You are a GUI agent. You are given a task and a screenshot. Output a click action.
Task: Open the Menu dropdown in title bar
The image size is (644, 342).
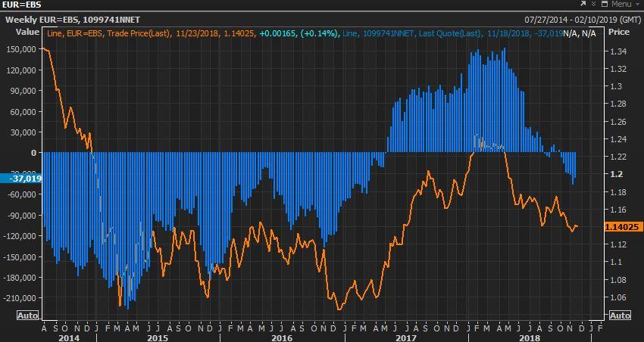click(x=623, y=5)
